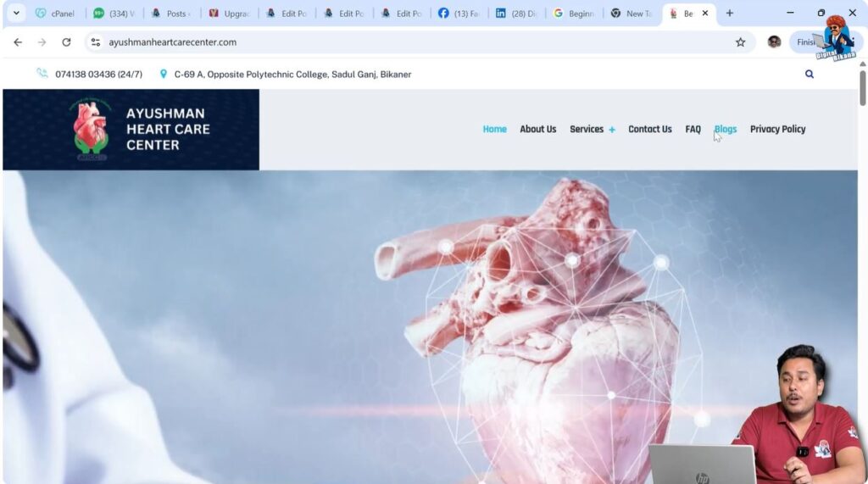Minimize the Chrome window
This screenshot has height=484, width=868.
790,13
